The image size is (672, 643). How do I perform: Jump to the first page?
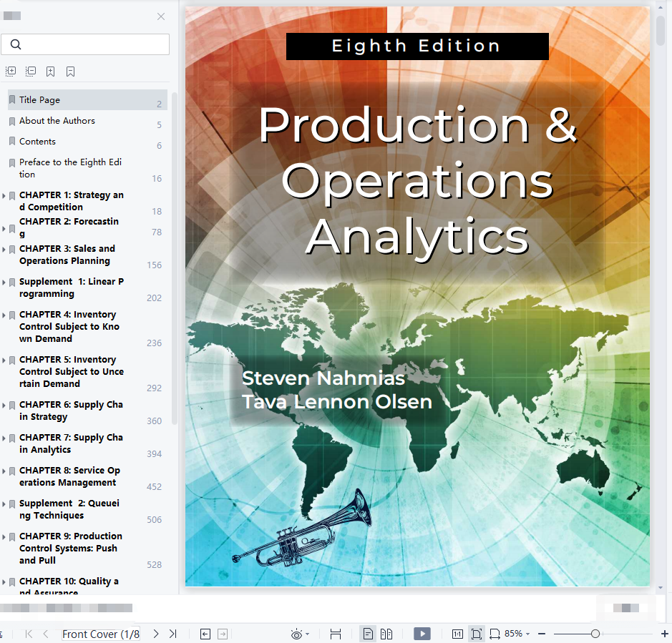(x=29, y=634)
